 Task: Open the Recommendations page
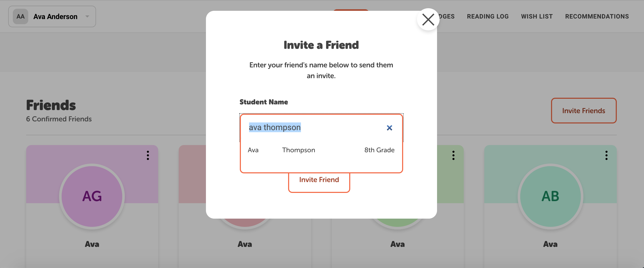pos(597,16)
